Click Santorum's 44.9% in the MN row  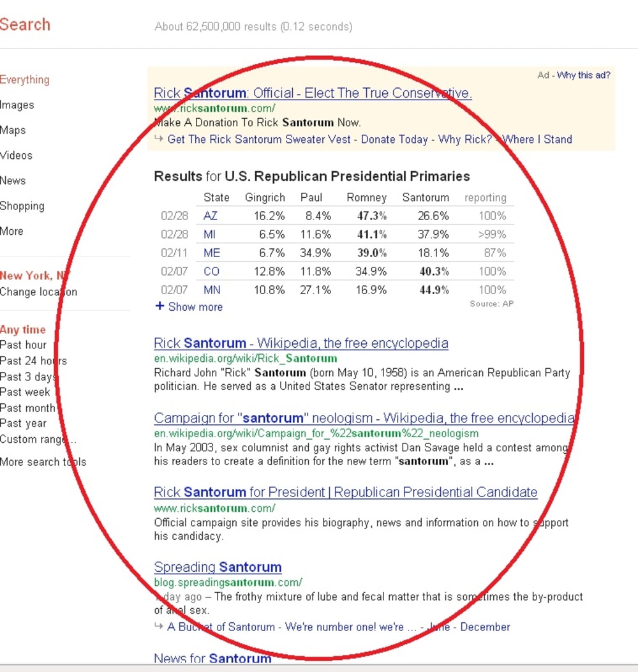(x=434, y=290)
